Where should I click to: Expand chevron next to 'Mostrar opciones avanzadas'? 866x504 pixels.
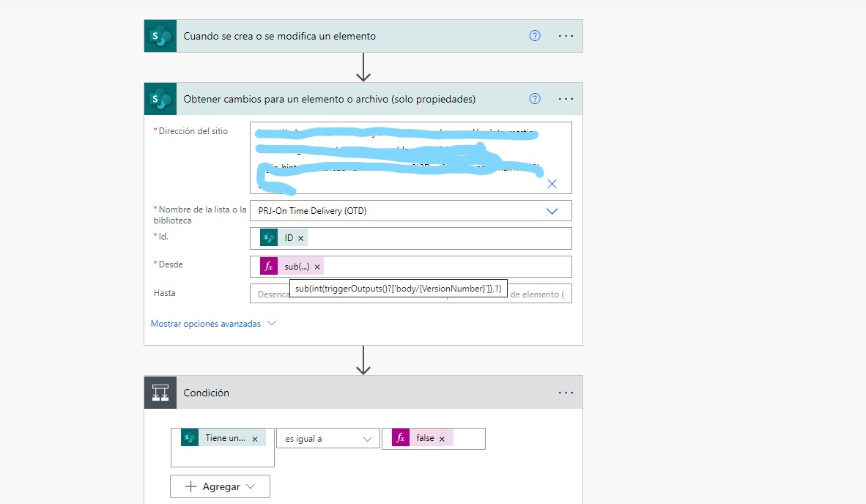pos(272,324)
